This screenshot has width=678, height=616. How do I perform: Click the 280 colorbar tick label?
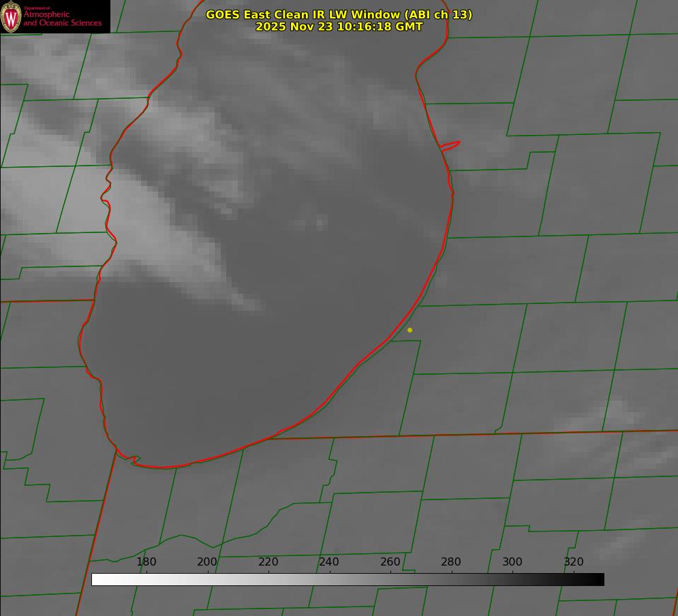451,562
